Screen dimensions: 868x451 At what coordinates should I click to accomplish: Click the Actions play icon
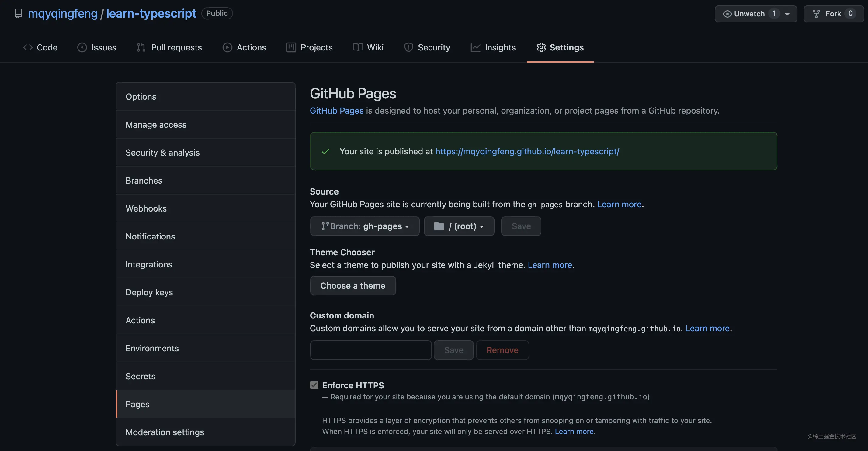click(x=227, y=47)
